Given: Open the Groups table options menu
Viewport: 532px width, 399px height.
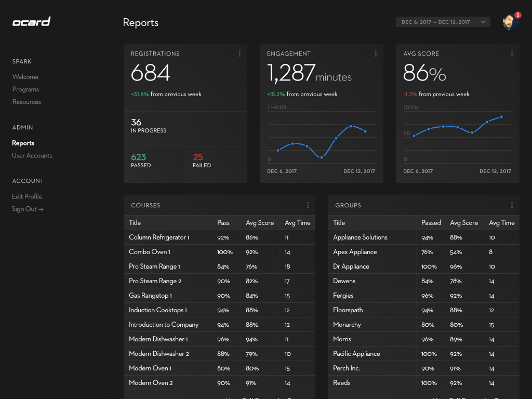Looking at the screenshot, I should coord(512,205).
